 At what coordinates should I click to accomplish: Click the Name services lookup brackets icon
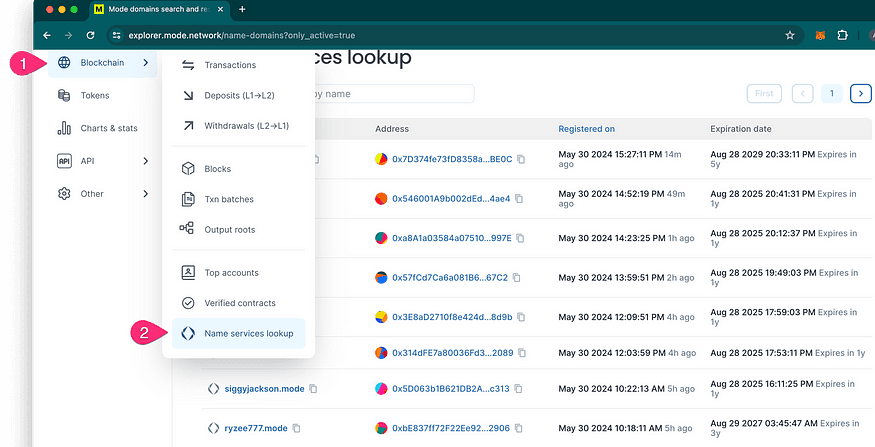pos(188,334)
